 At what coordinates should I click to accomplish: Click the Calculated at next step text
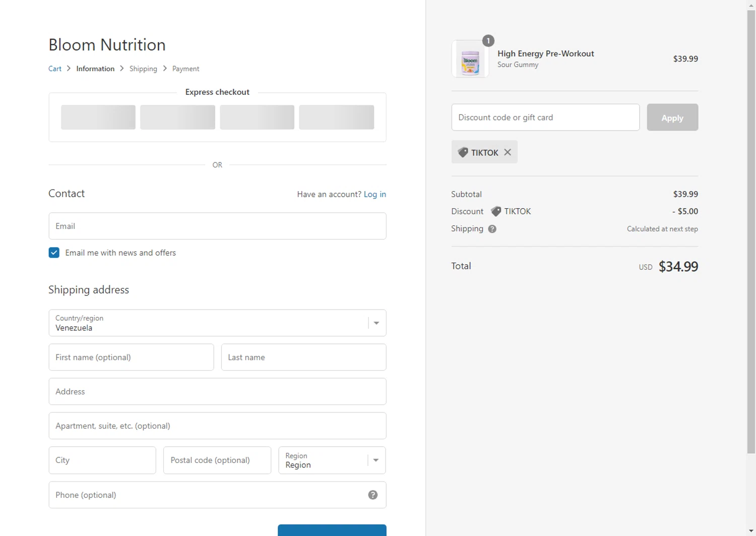click(662, 229)
